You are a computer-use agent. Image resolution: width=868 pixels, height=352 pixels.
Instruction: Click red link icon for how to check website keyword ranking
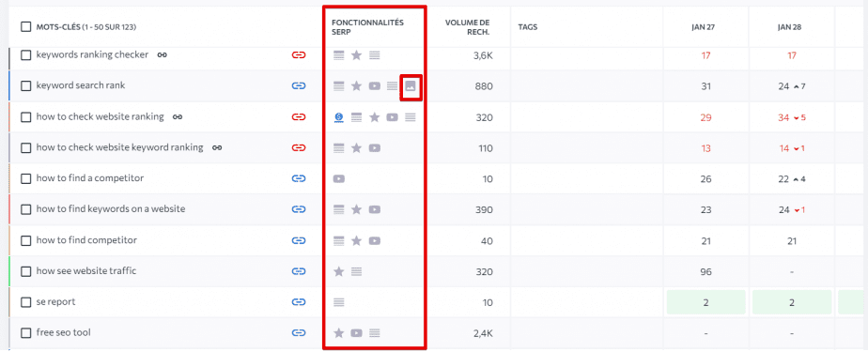(x=299, y=147)
